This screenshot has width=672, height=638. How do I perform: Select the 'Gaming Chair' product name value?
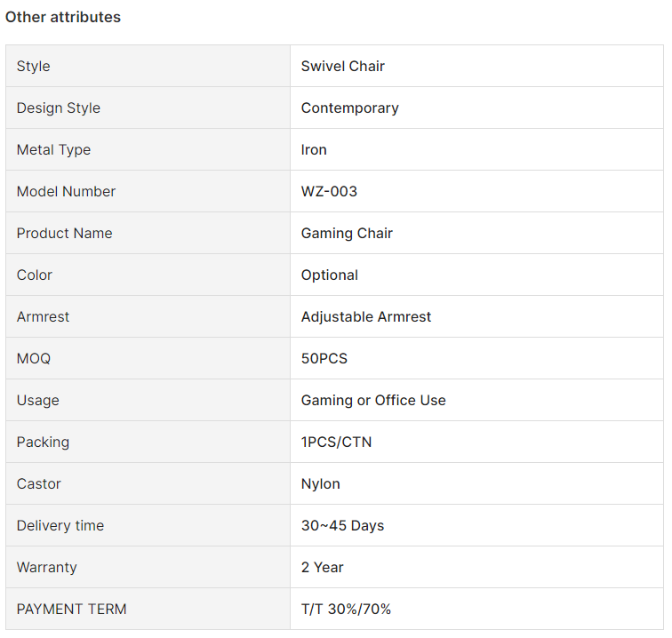347,233
